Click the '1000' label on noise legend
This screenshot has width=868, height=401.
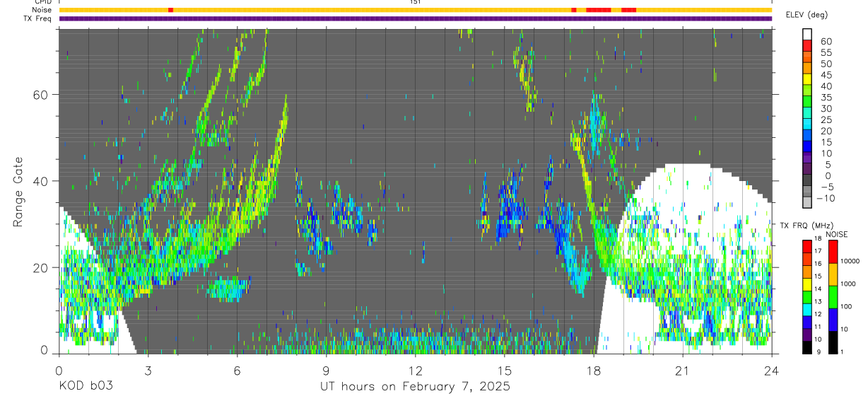tap(848, 284)
